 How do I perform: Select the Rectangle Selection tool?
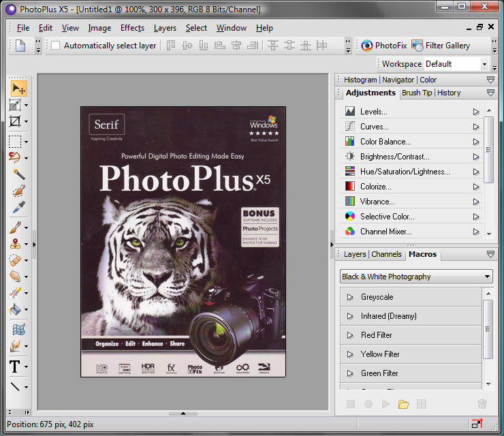[x=15, y=142]
